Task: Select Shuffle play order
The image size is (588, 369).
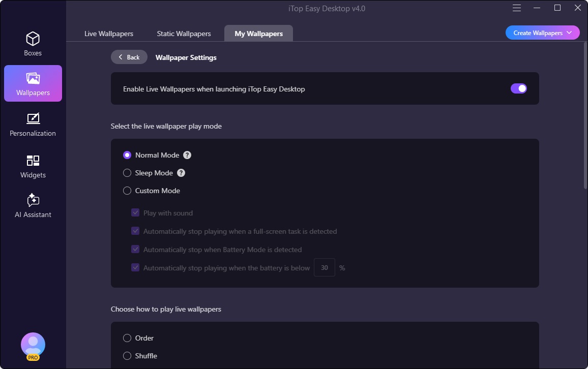Action: [127, 356]
